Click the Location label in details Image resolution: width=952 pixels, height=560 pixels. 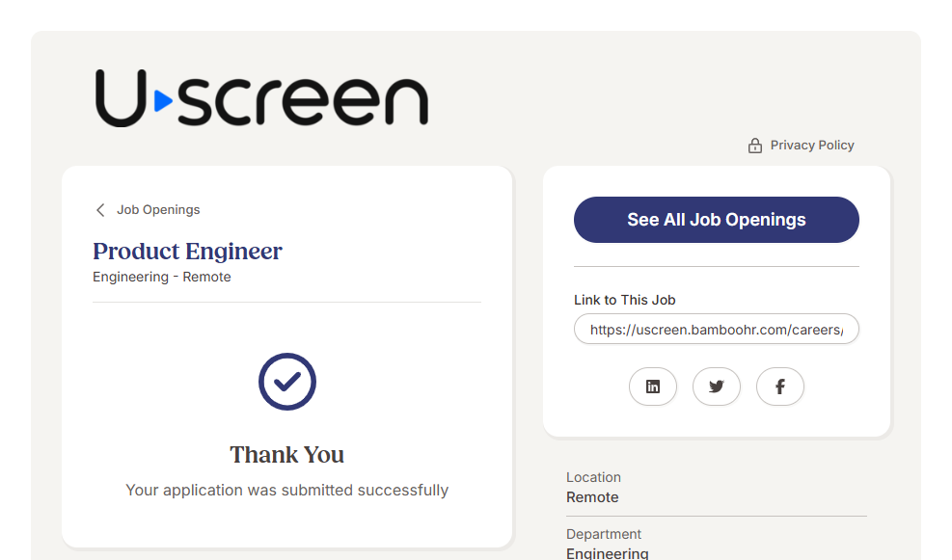pos(593,477)
